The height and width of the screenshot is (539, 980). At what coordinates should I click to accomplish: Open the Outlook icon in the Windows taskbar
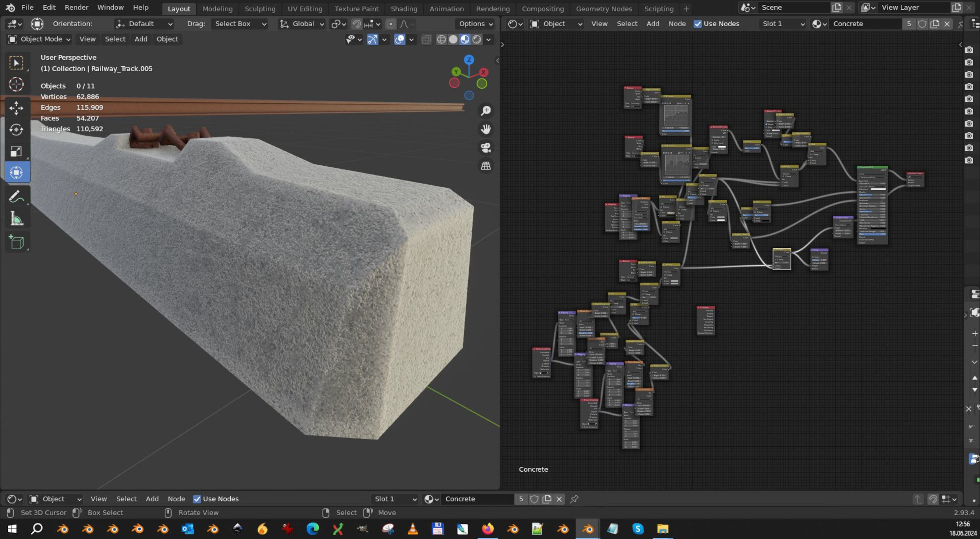tap(188, 529)
